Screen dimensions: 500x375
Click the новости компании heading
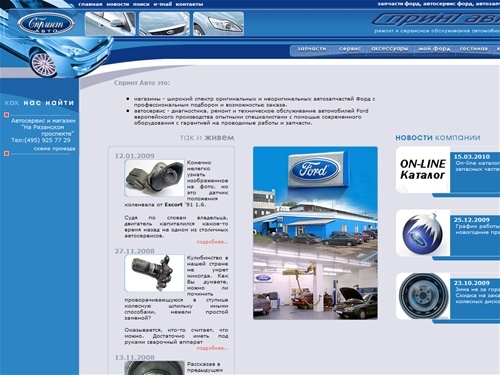[438, 137]
